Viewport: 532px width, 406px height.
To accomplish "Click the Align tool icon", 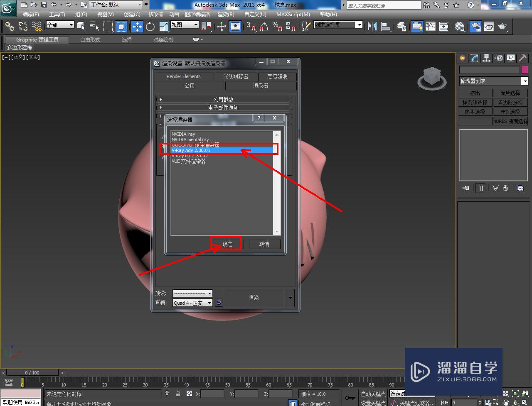I will tap(386, 27).
